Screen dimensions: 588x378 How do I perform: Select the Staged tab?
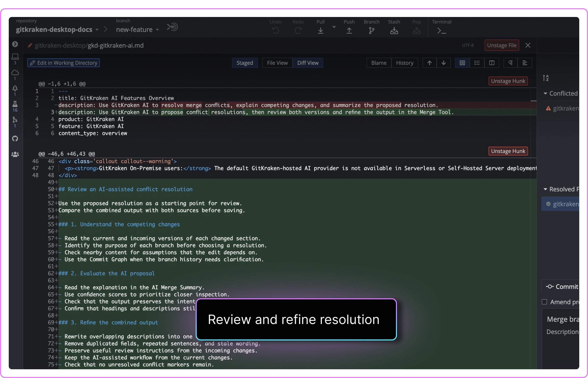245,63
